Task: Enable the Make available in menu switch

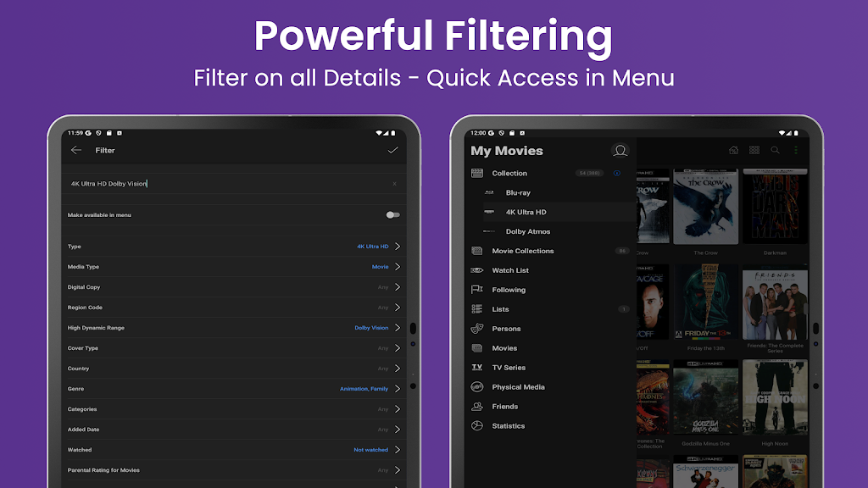Action: click(x=392, y=215)
